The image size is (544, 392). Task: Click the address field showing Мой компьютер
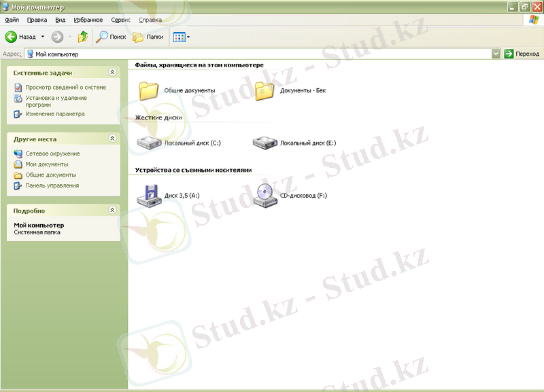pos(258,54)
